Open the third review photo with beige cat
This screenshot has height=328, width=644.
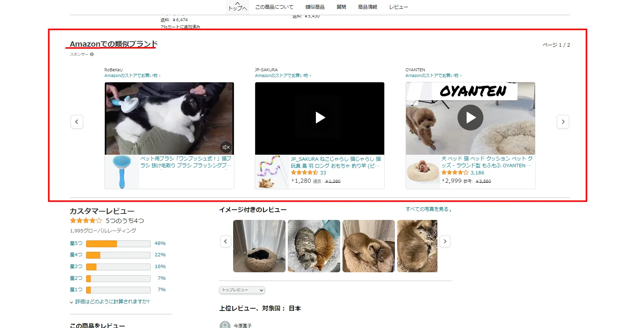pyautogui.click(x=369, y=246)
